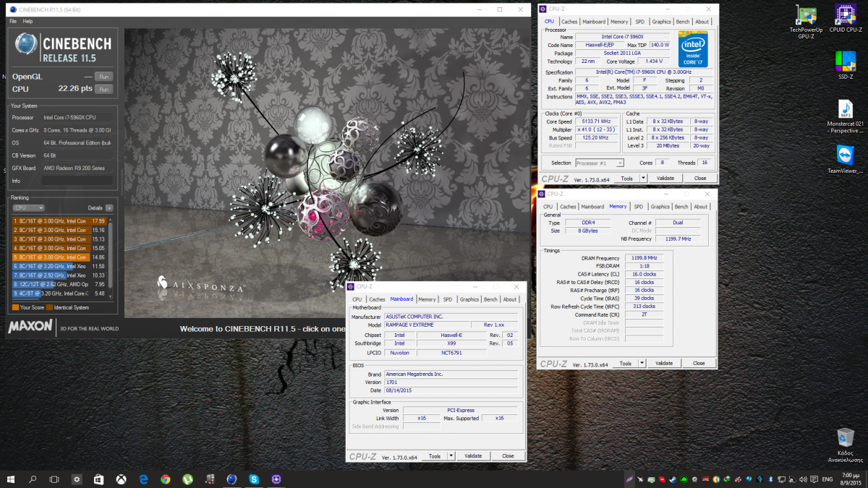Switch to CPU tab in Memory CPU-Z window

[x=548, y=207]
